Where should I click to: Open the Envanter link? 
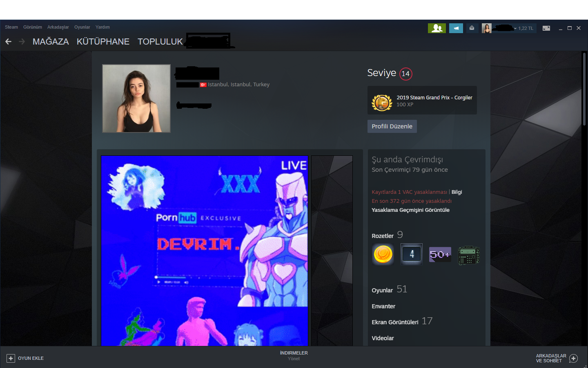coord(383,306)
